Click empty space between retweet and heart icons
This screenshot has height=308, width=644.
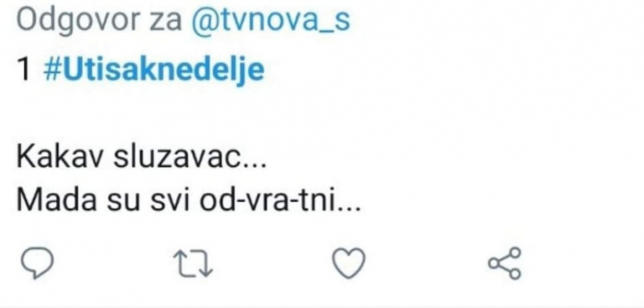(272, 265)
